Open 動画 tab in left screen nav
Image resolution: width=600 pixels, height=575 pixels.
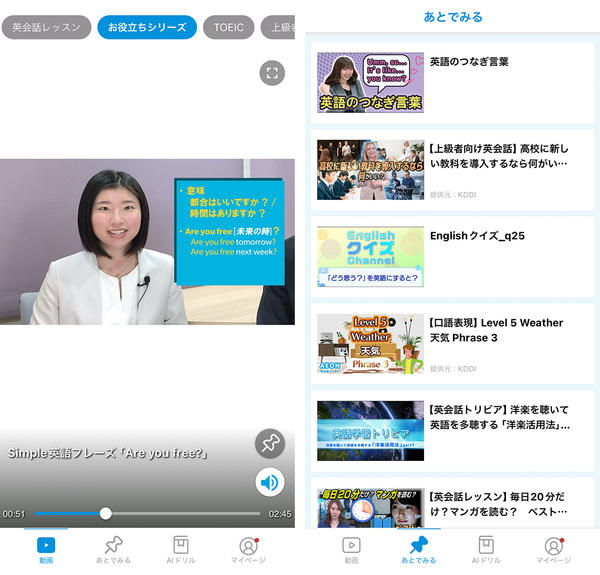coord(46,549)
